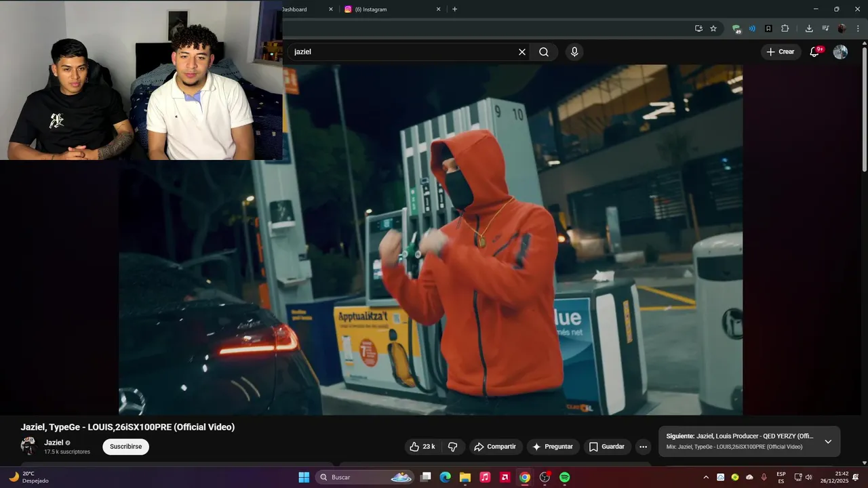Open Chrome three-dot menu
868x488 pixels.
click(857, 28)
